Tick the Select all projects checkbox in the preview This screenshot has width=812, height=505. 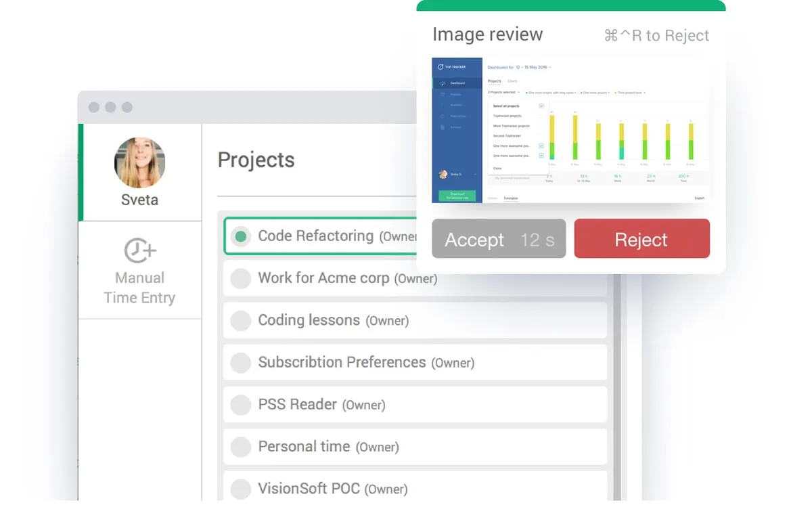coord(541,106)
